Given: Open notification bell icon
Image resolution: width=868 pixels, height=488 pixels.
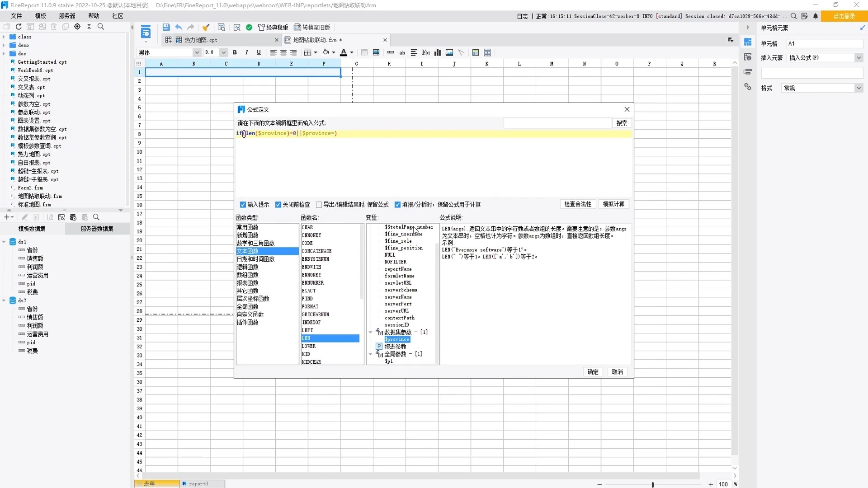Looking at the screenshot, I should [x=816, y=16].
